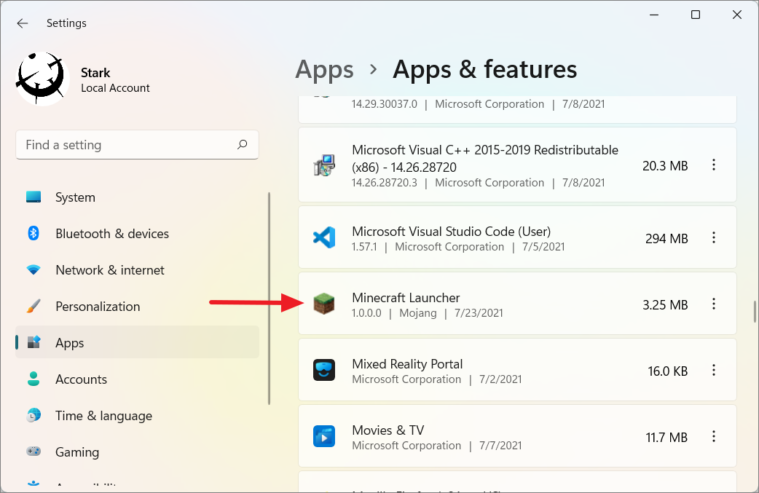This screenshot has height=493, width=759.
Task: Open three-dot menu for Minecraft Launcher
Action: 713,304
